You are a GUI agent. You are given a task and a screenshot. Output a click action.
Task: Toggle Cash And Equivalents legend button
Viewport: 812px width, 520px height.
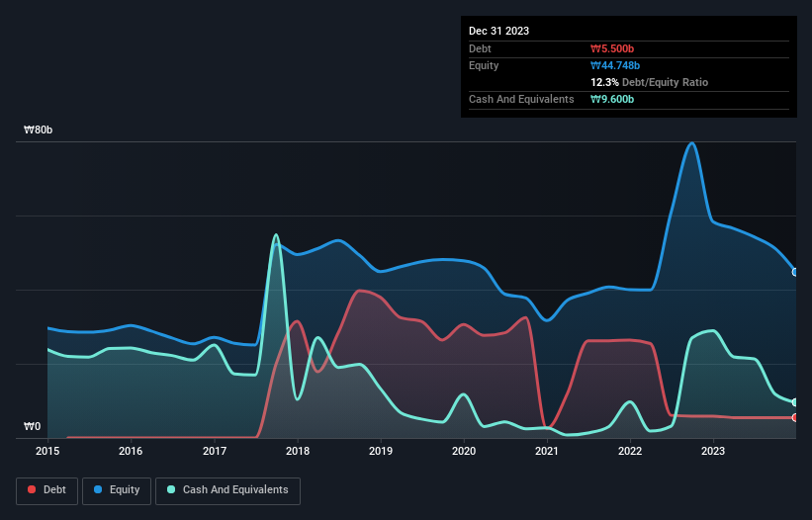(x=227, y=490)
